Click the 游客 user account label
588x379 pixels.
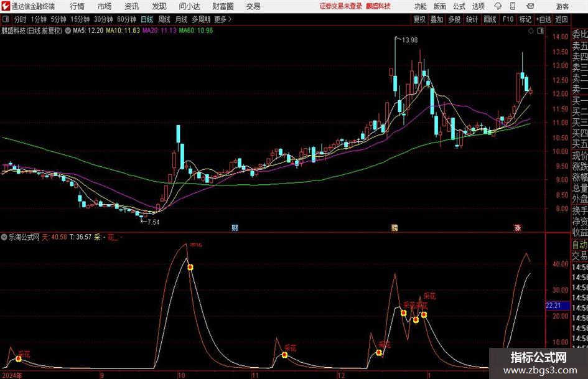[562, 6]
